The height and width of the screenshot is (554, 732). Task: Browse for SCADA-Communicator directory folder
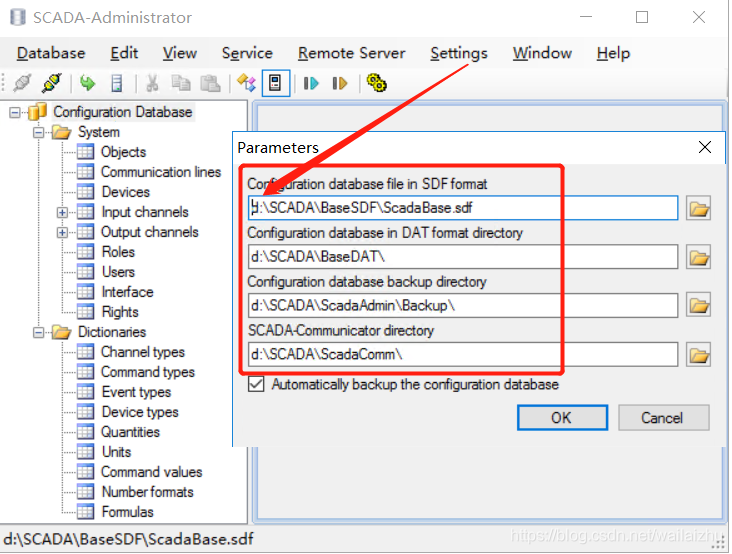tap(698, 355)
